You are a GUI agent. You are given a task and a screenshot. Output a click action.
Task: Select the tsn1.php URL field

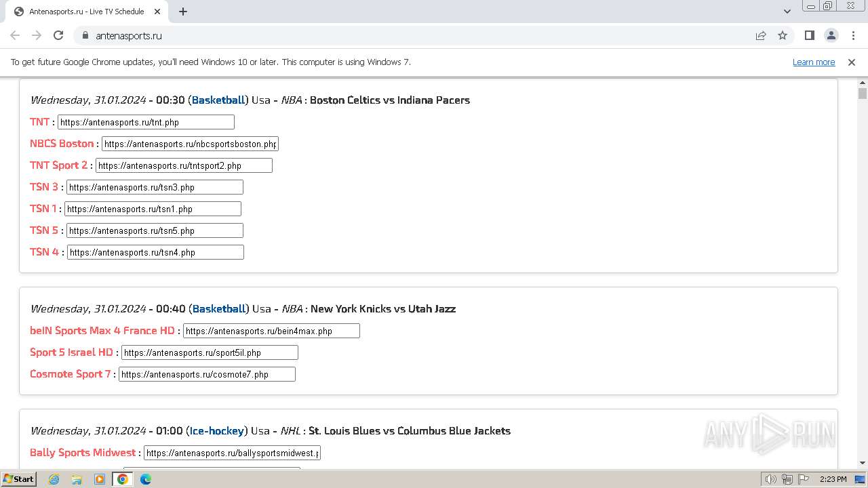tap(153, 209)
